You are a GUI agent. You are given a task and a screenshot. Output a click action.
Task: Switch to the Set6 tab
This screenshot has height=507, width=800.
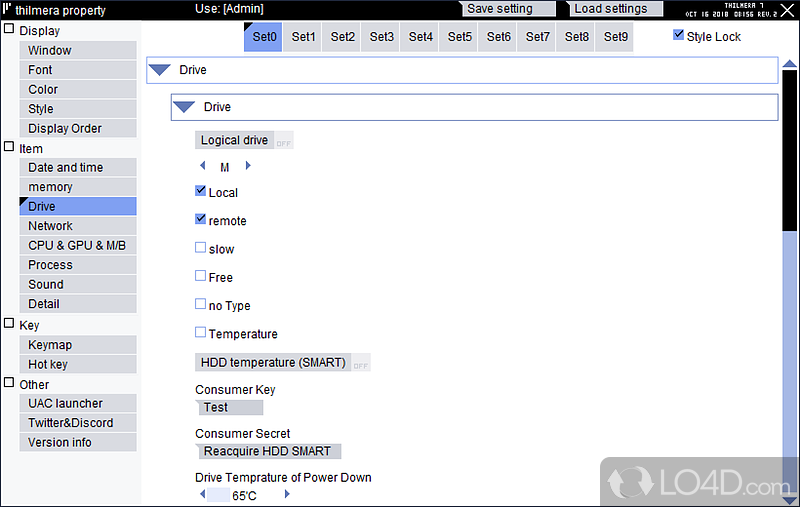pos(498,37)
